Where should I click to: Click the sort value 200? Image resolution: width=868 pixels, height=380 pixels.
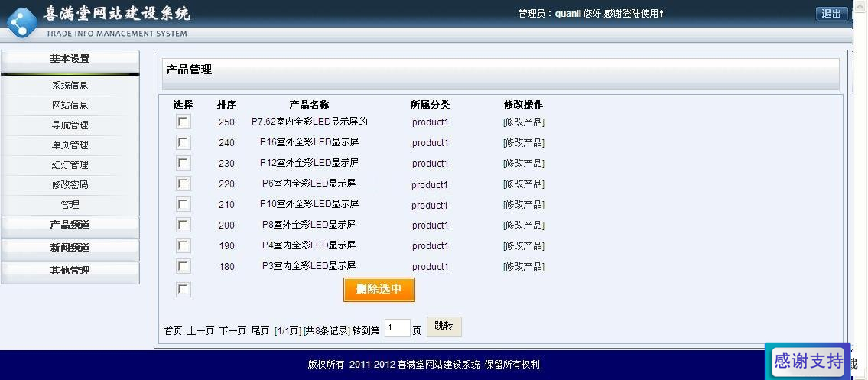coord(226,225)
